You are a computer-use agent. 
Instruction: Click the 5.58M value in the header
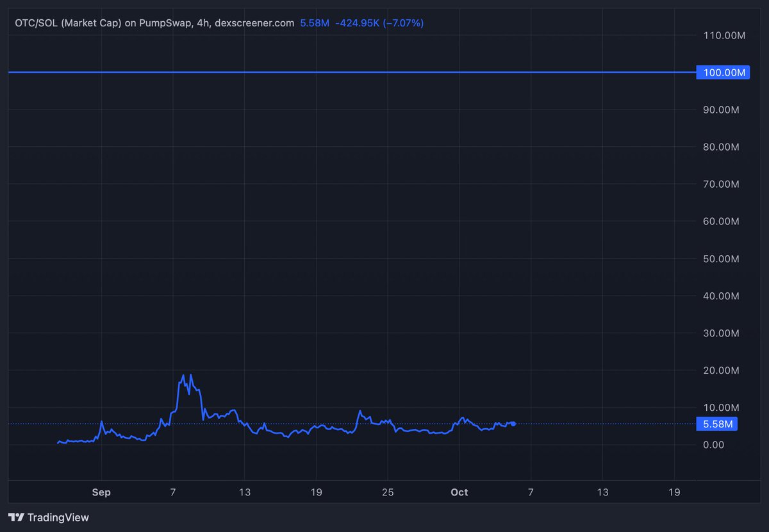coord(315,23)
